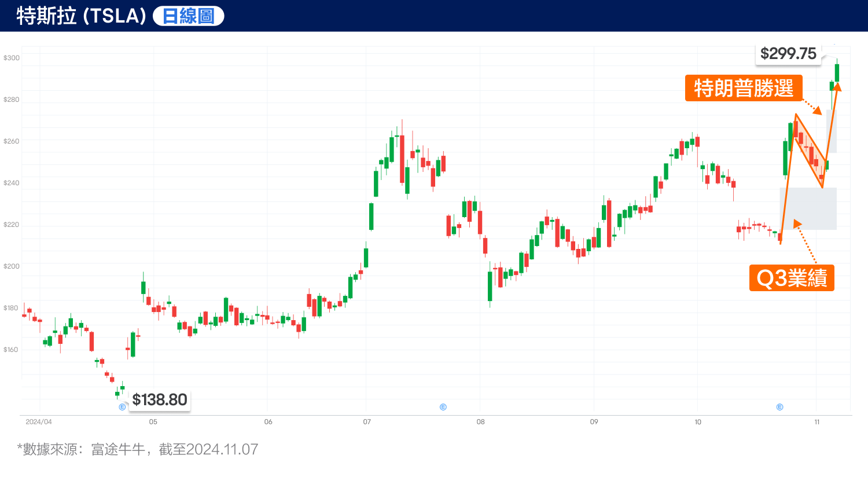Click the orange flag pattern outline on the chart

click(x=810, y=151)
